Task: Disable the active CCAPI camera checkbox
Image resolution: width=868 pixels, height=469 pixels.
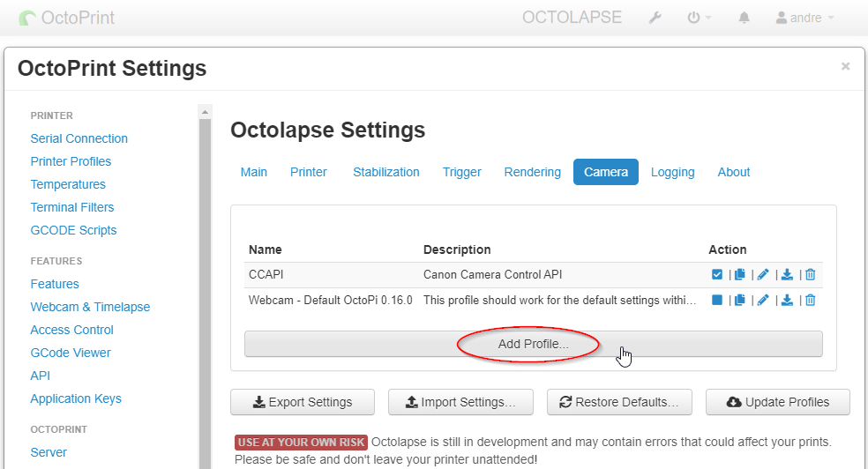Action: pyautogui.click(x=717, y=274)
